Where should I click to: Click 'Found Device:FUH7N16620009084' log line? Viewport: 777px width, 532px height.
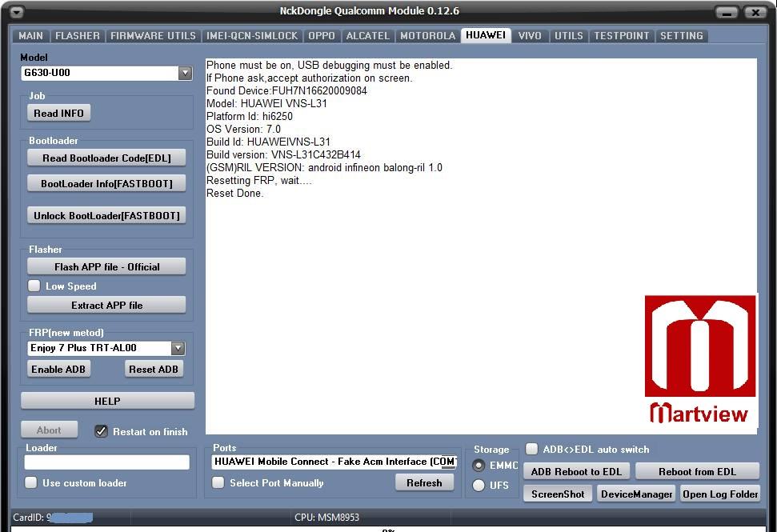click(x=286, y=90)
